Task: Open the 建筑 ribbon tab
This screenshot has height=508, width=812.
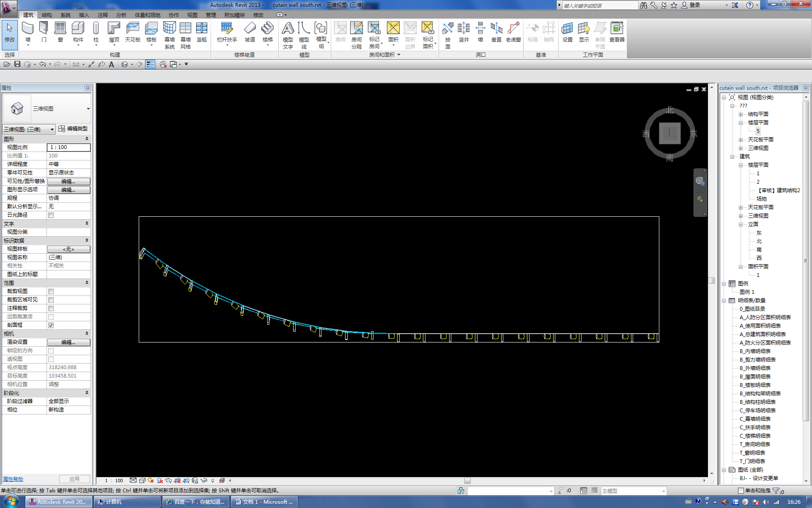Action: (28, 15)
